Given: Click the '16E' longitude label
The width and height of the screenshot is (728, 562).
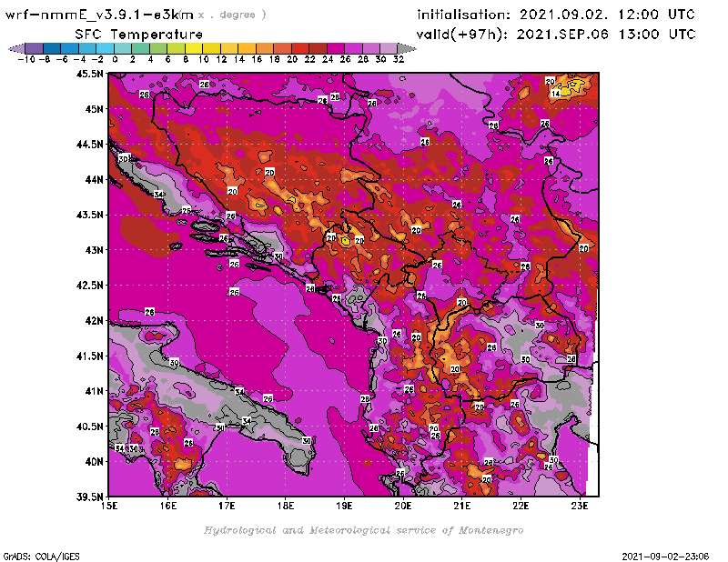Looking at the screenshot, I should coord(168,506).
